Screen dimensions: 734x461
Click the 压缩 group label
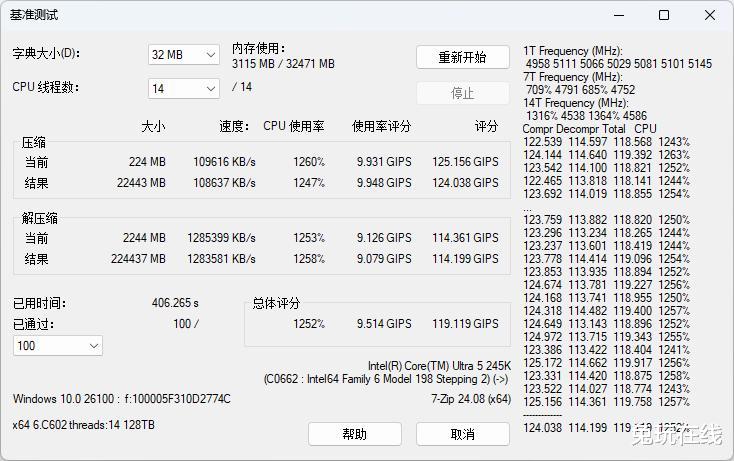pos(35,143)
